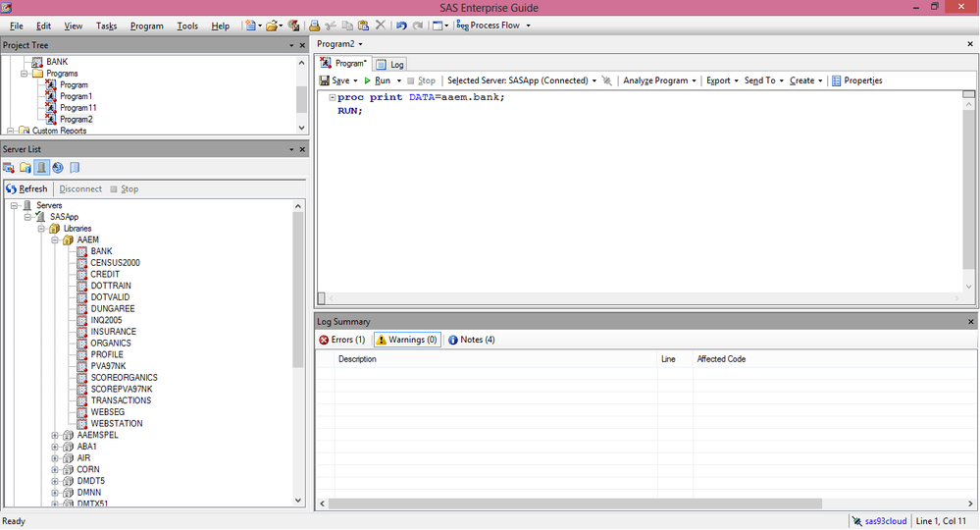This screenshot has width=980, height=530.
Task: Click the Analyze Program button
Action: [659, 80]
